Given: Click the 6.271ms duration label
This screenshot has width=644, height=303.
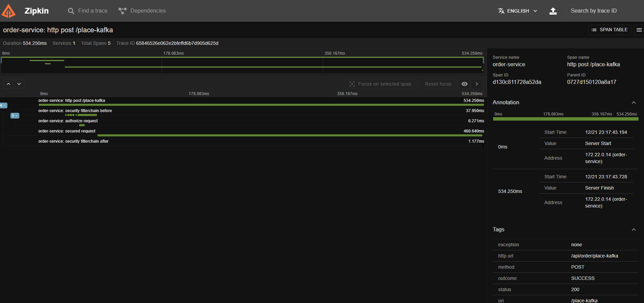Looking at the screenshot, I should point(476,121).
